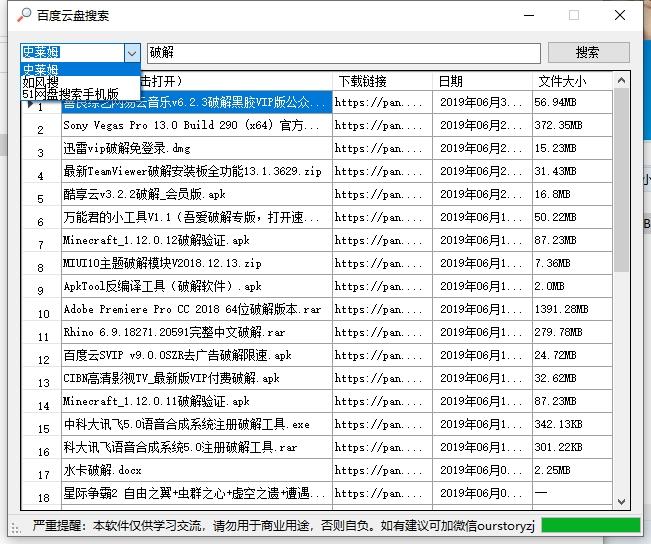651x544 pixels.
Task: Click the 严重提醒 status bar message
Action: click(283, 525)
